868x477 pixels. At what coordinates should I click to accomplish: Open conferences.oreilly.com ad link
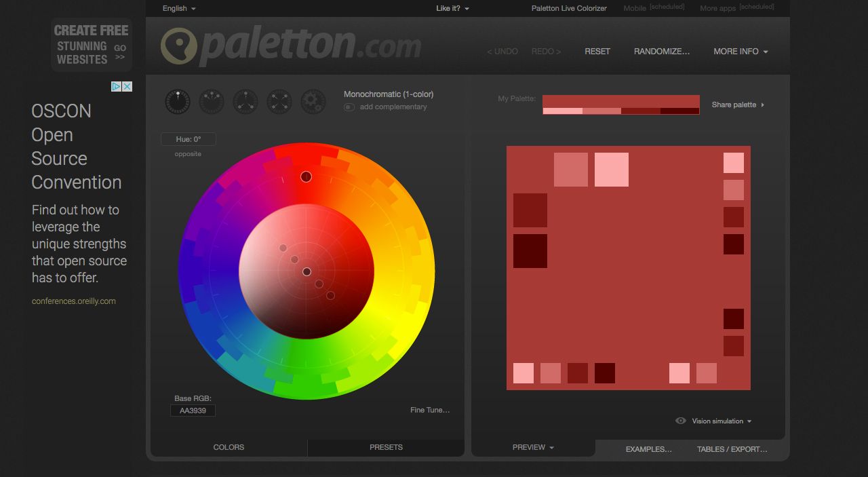(74, 301)
